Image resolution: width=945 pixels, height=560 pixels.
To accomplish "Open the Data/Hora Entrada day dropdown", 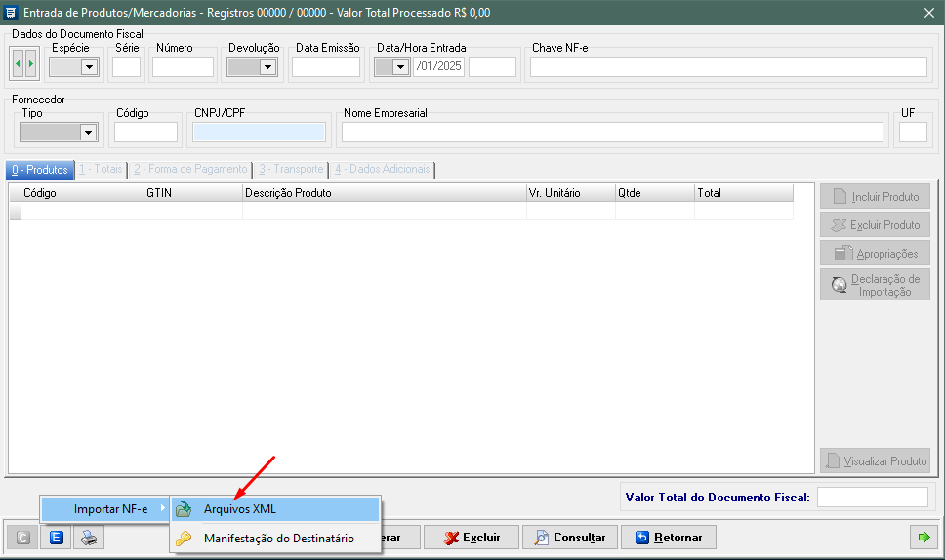I will pos(400,67).
